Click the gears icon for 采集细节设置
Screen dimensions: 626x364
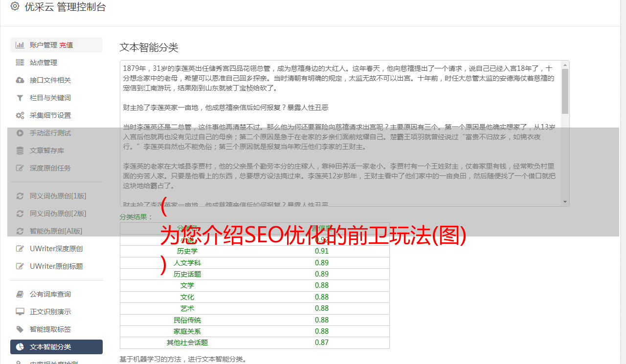pos(20,115)
